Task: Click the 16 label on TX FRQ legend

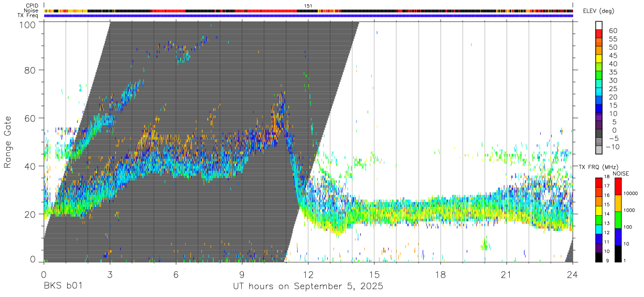Action: pos(607,195)
